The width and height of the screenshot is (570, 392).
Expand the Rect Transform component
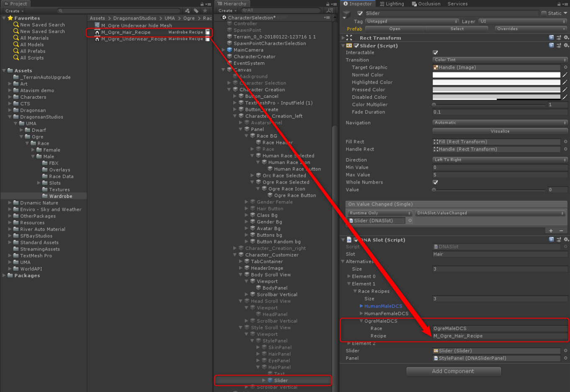click(x=343, y=38)
